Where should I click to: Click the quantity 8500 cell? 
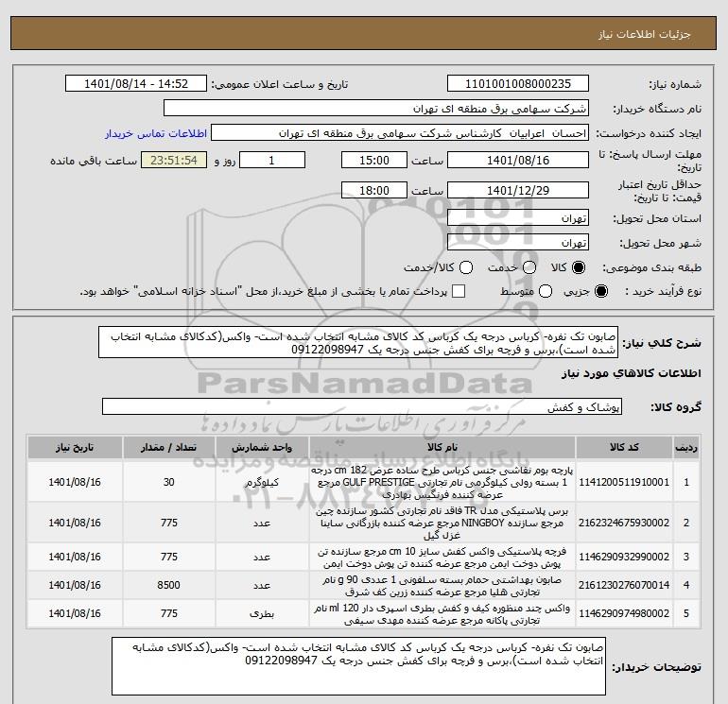168,586
